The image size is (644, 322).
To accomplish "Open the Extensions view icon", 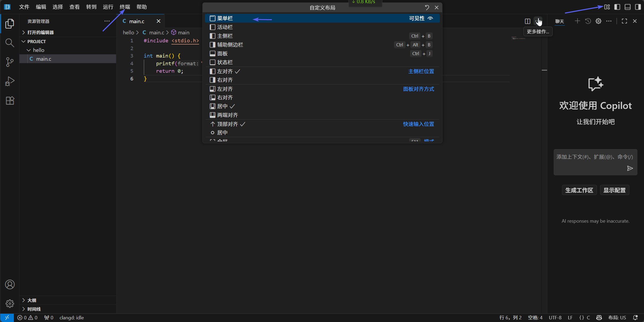I will (10, 100).
